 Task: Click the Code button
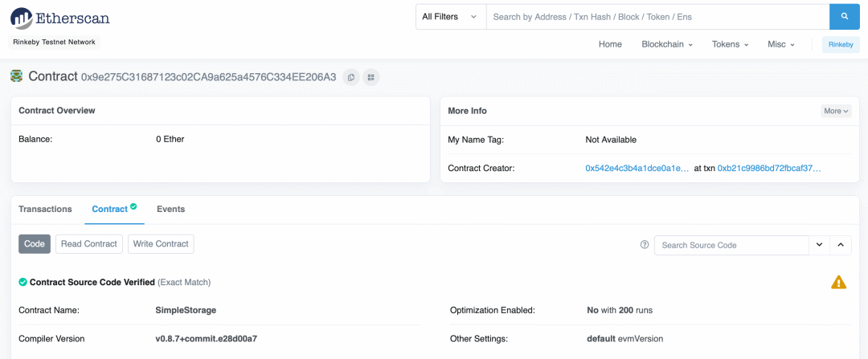point(35,244)
